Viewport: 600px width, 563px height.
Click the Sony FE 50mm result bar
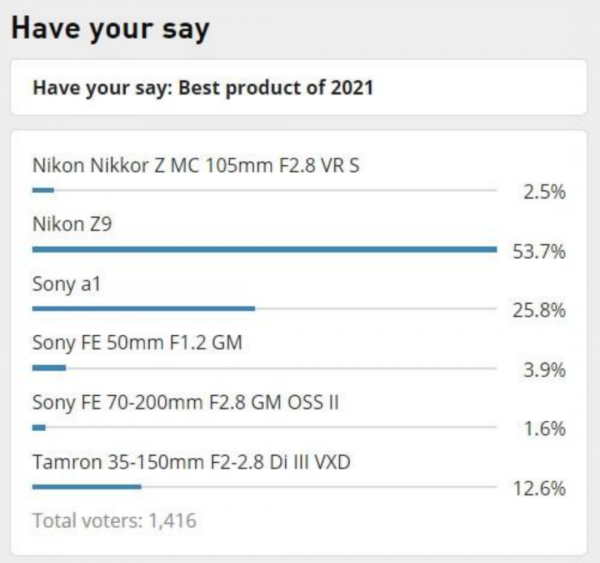click(49, 368)
